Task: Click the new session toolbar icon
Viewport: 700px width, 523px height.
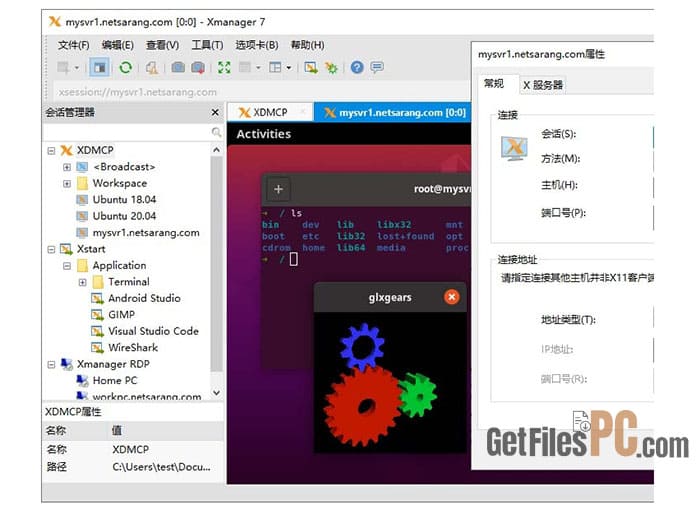Action: [63, 68]
